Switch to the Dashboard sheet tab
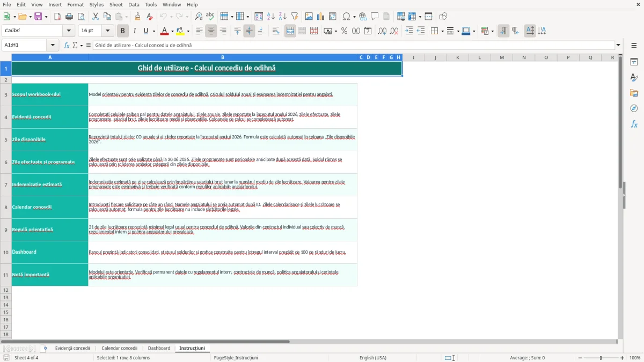644x362 pixels. (x=159, y=349)
